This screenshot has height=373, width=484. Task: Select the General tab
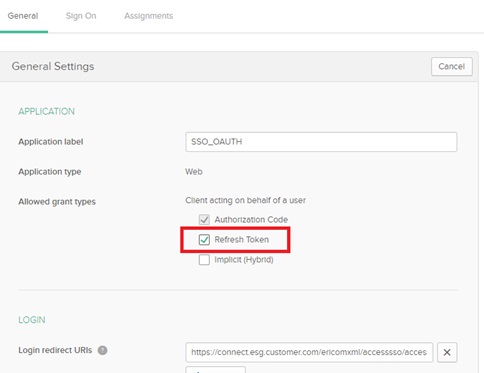coord(23,16)
